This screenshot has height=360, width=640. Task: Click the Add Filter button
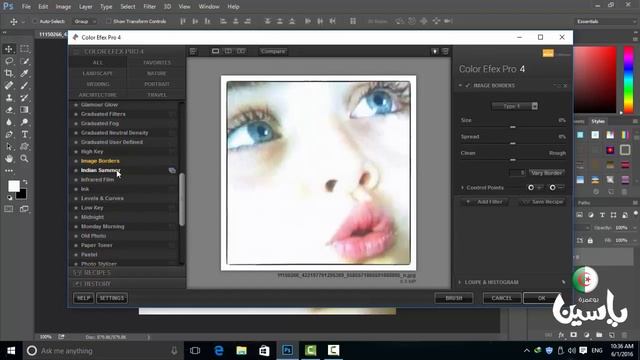click(485, 202)
